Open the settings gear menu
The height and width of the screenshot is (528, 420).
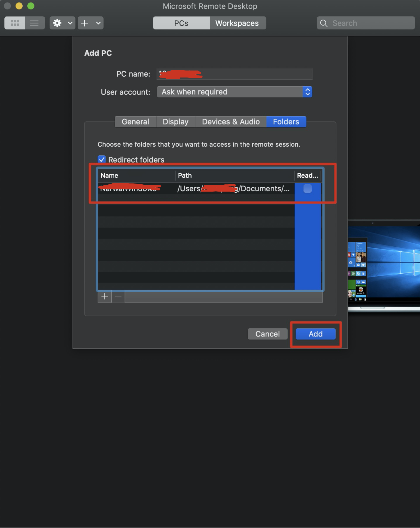[57, 23]
